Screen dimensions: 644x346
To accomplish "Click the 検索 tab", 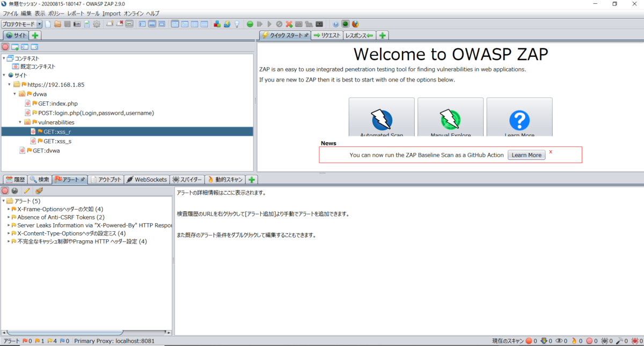I will point(40,179).
